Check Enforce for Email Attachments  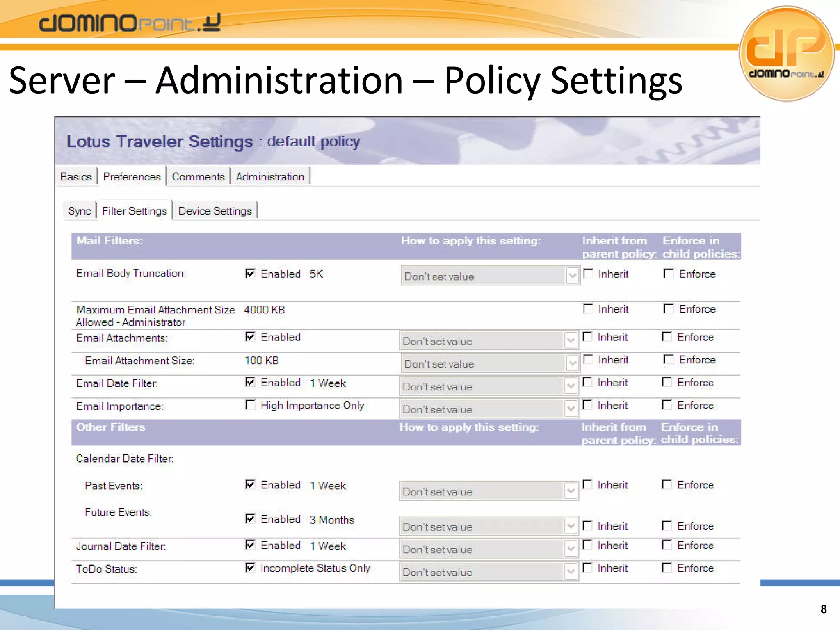point(667,336)
